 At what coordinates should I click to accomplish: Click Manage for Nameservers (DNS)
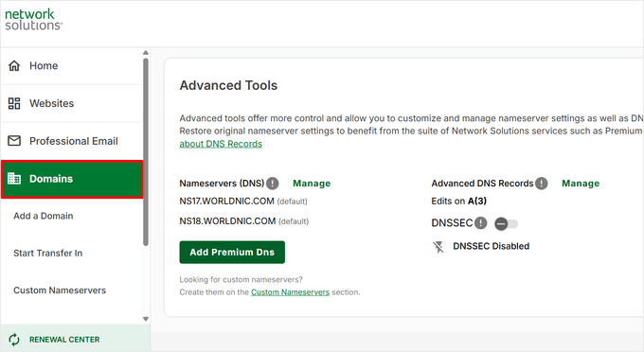pyautogui.click(x=312, y=184)
